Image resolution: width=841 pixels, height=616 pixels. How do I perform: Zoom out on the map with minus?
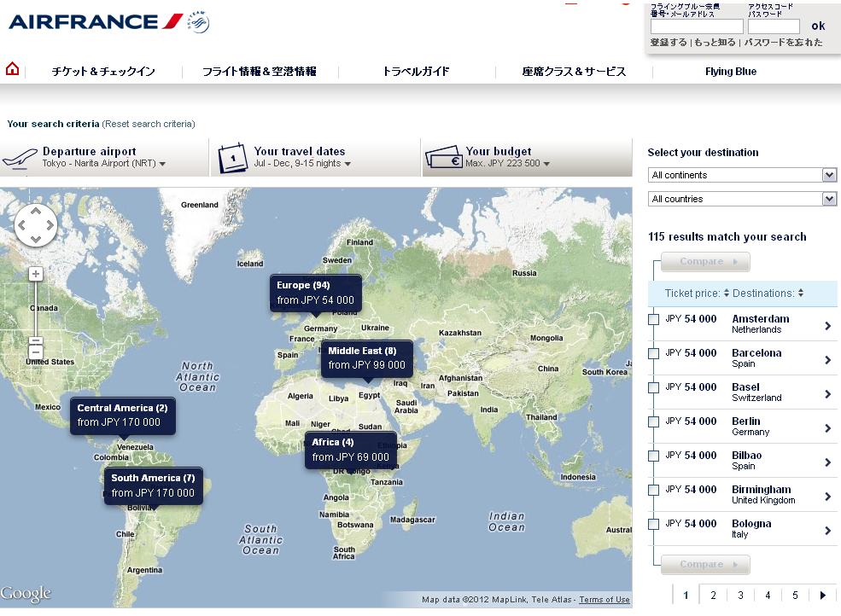tap(36, 352)
